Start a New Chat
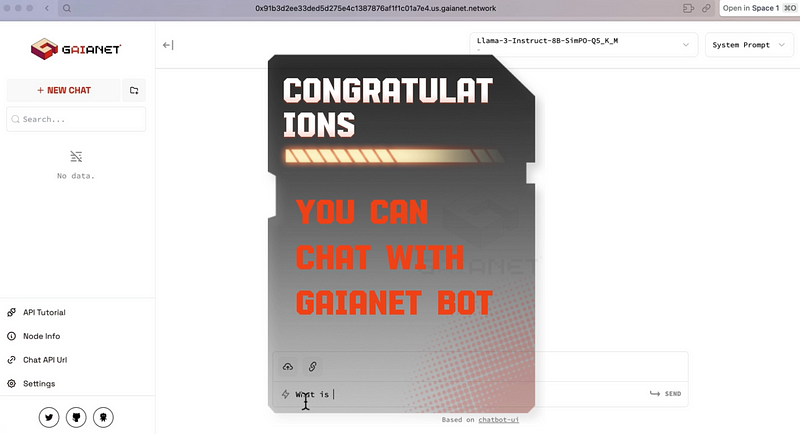Image resolution: width=800 pixels, height=434 pixels. coord(63,90)
